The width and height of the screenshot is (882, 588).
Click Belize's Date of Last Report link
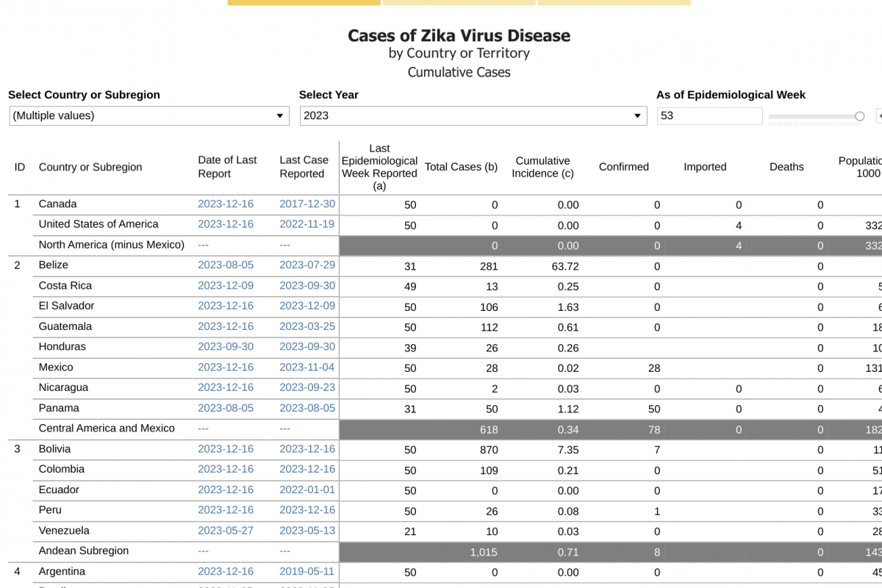pyautogui.click(x=226, y=265)
